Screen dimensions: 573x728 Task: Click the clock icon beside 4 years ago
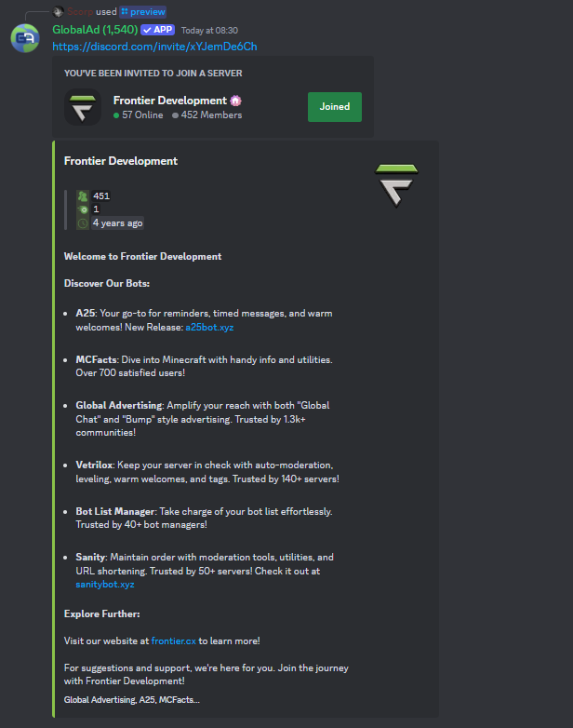(x=83, y=223)
